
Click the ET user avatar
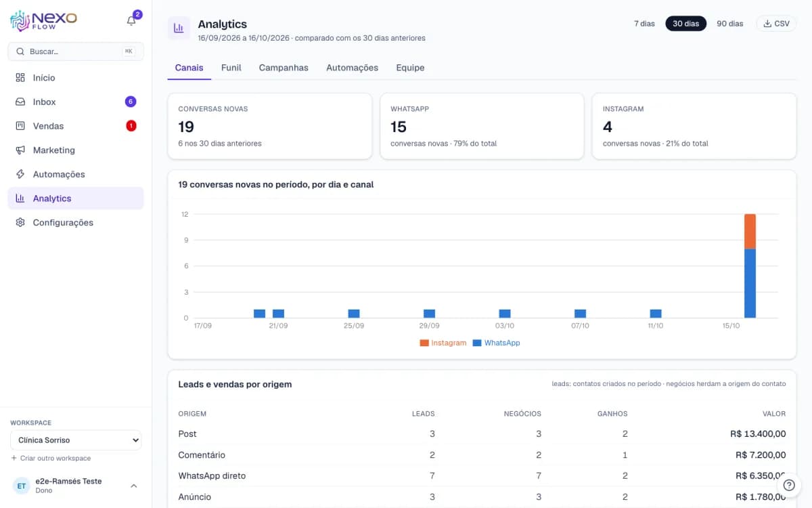coord(22,486)
